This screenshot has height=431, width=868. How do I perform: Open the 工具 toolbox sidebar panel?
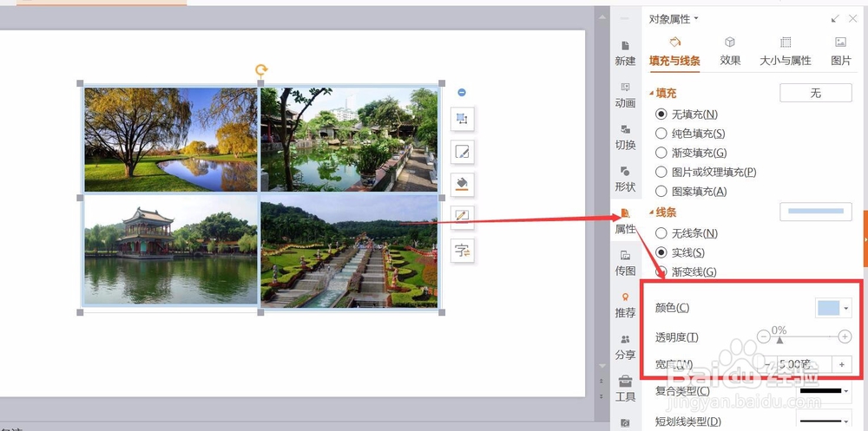(625, 389)
